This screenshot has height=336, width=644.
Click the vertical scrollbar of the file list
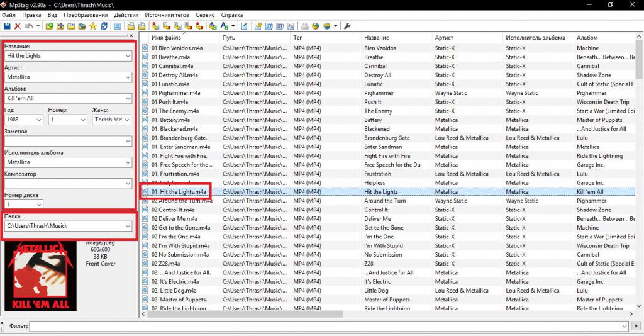pyautogui.click(x=639, y=60)
